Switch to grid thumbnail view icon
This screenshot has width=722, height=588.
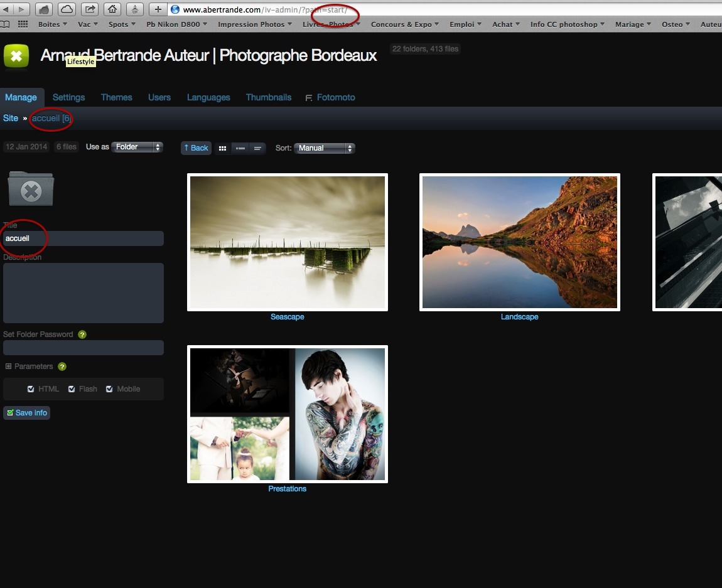pyautogui.click(x=222, y=148)
